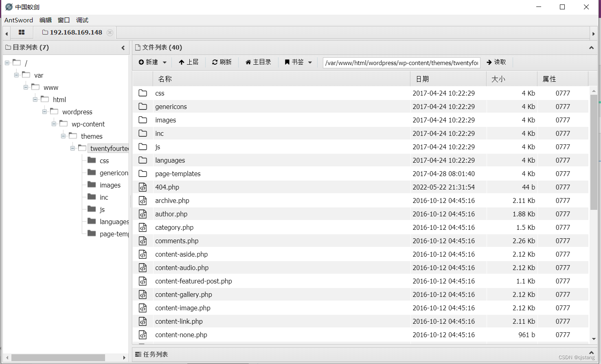Click the 读取 button
Screen dimensions: 601x364
pyautogui.click(x=496, y=62)
